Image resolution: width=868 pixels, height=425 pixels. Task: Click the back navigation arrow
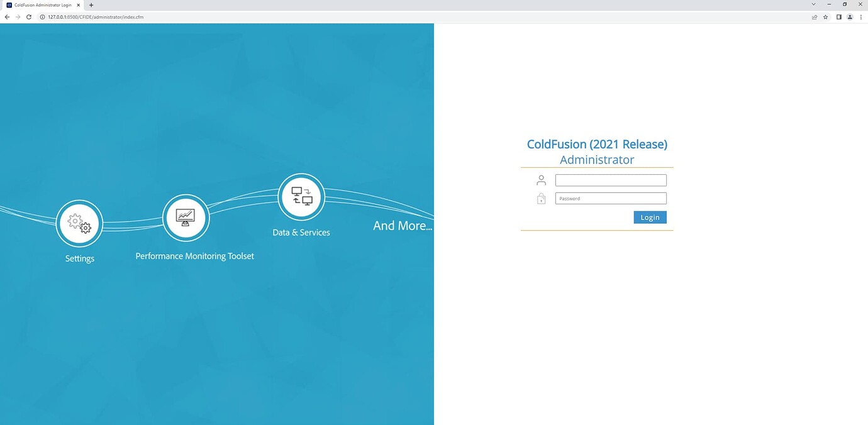pos(6,17)
